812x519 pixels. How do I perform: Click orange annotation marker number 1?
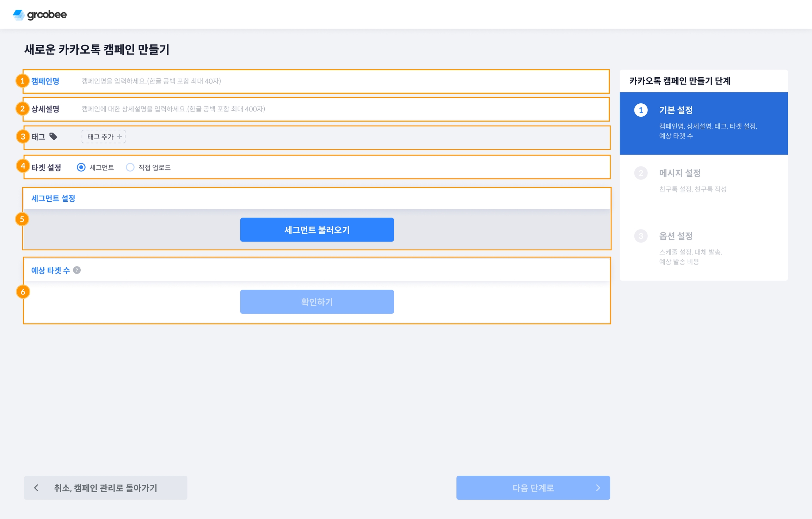click(23, 81)
